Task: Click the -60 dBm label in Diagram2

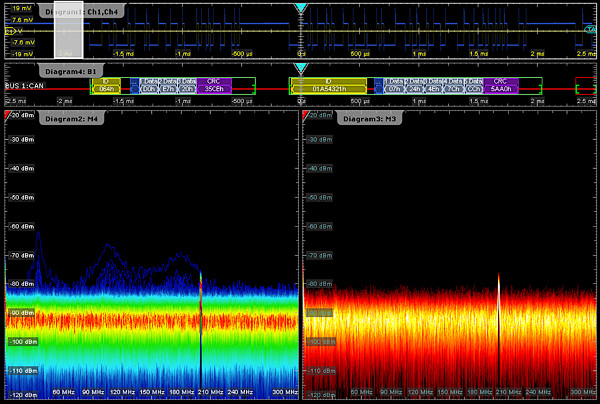Action: click(22, 226)
